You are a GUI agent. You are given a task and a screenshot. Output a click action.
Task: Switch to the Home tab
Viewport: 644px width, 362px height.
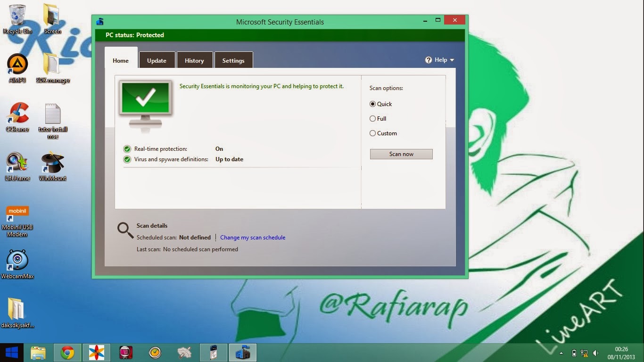click(121, 60)
